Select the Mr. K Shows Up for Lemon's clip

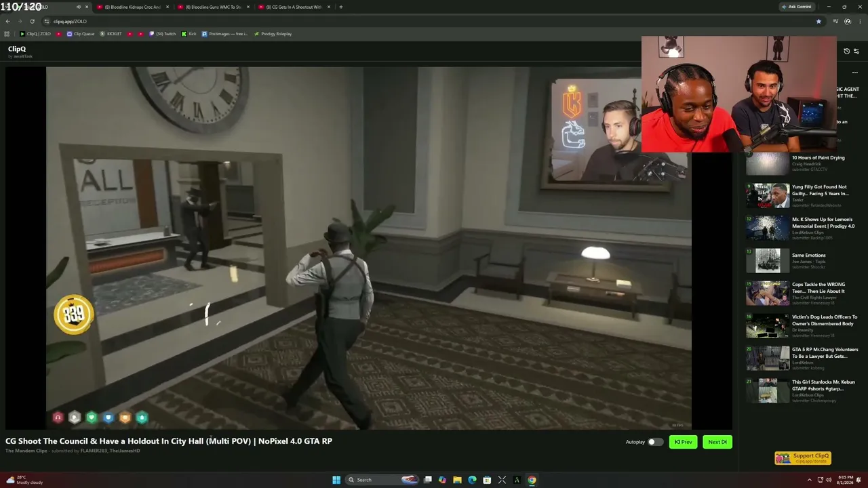pos(802,228)
